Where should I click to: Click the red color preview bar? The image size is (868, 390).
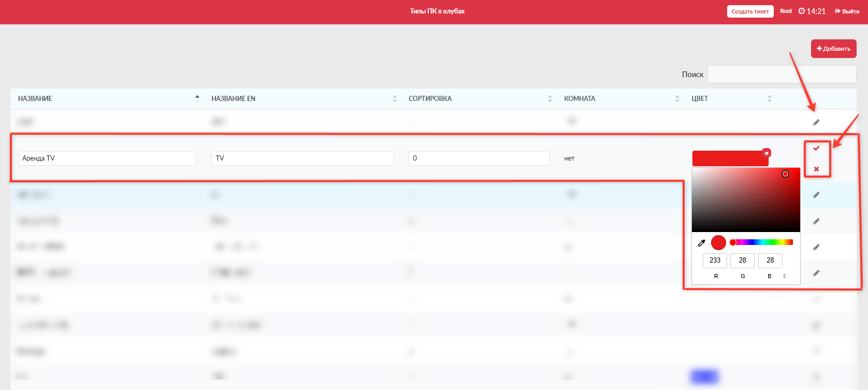click(730, 158)
